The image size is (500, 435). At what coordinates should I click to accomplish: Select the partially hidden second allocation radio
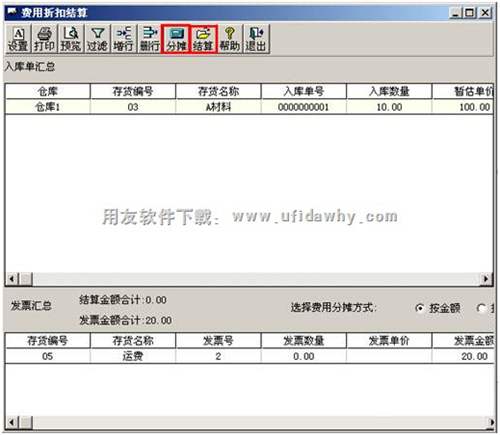(x=481, y=308)
